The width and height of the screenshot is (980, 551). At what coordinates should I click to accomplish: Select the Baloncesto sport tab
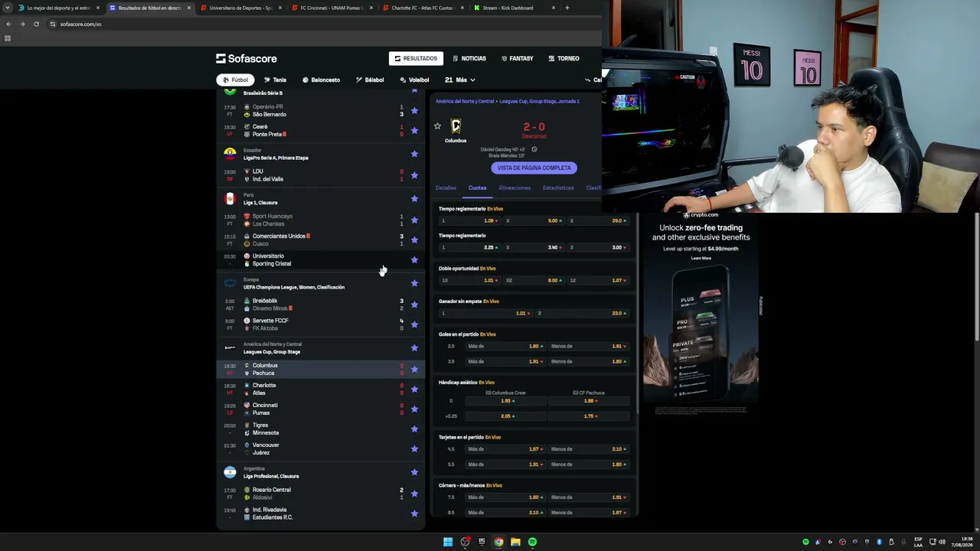point(321,80)
